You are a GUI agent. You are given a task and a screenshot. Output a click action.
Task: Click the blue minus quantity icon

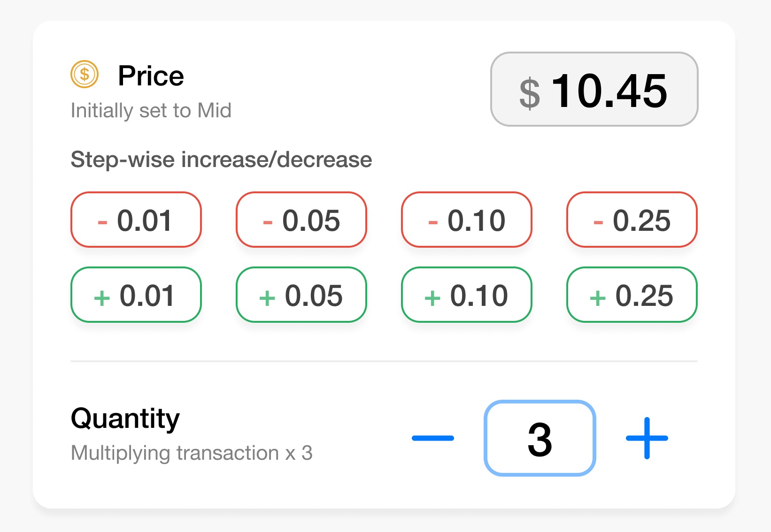(x=433, y=438)
